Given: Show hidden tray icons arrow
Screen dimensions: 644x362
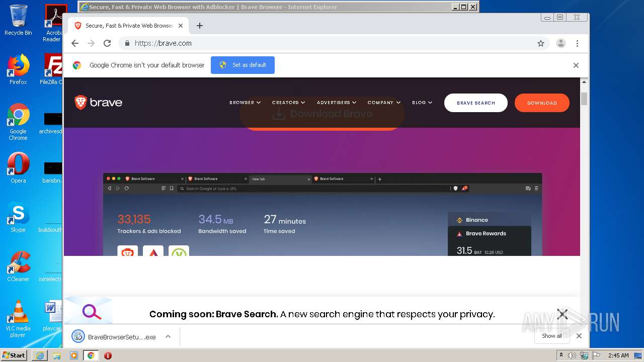Looking at the screenshot, I should coord(561,355).
